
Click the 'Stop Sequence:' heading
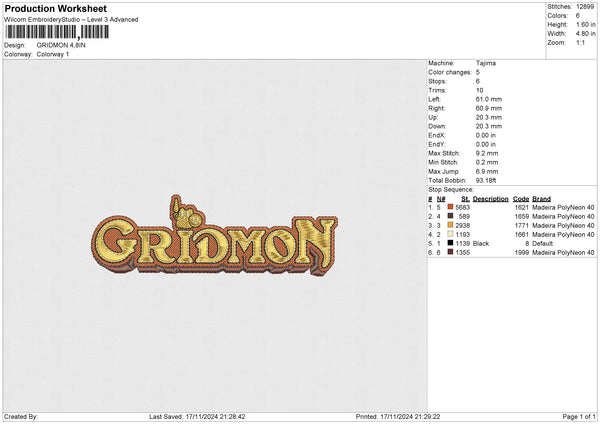(451, 190)
